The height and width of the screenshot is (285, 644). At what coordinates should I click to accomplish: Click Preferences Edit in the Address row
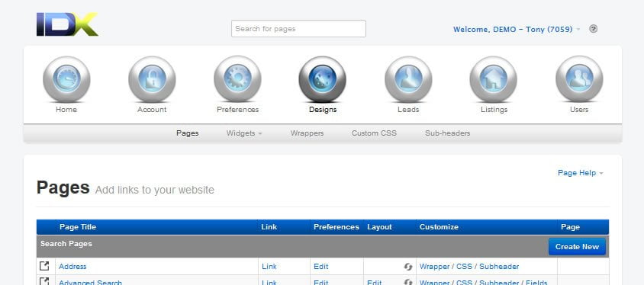(320, 266)
